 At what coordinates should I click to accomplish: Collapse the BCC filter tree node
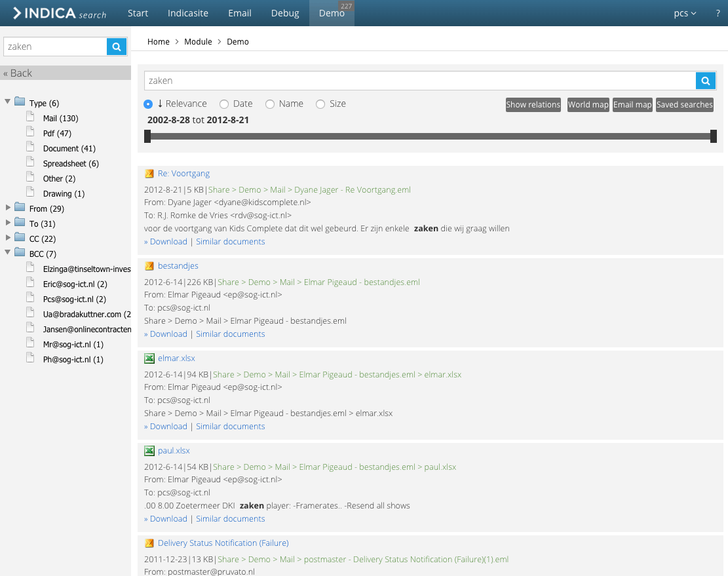click(x=8, y=253)
